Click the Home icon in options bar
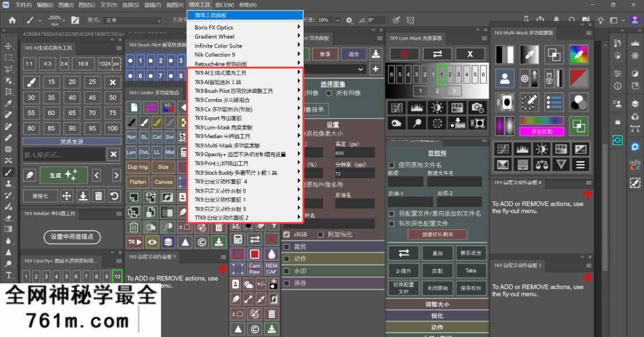This screenshot has height=337, width=644. [x=12, y=20]
